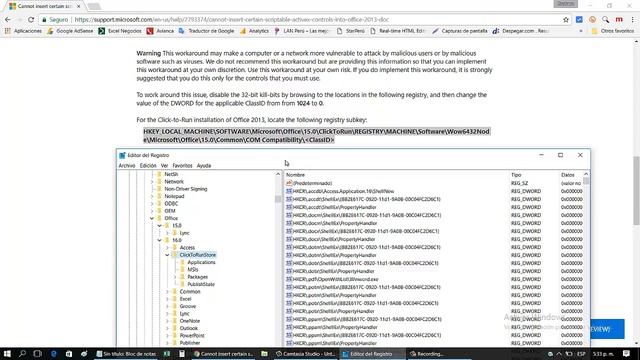Click the Nombre column header
The image size is (640, 360).
pyautogui.click(x=396, y=175)
